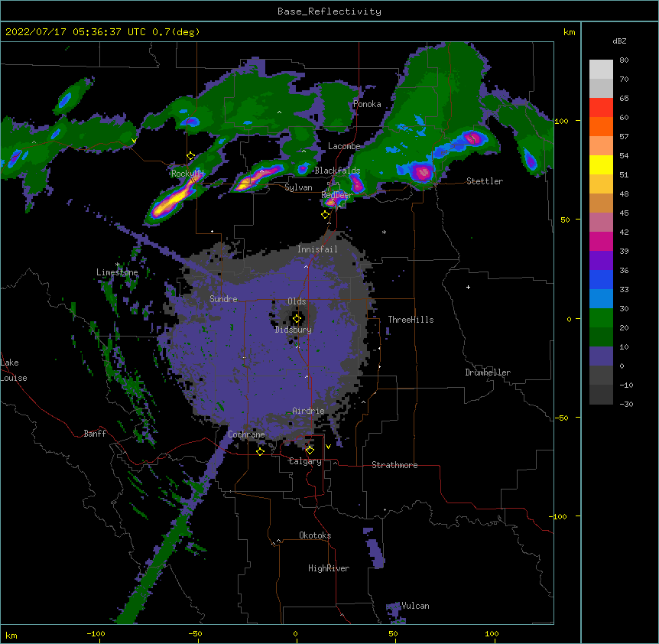
Task: Click the Drumheller city label
Action: (x=488, y=372)
